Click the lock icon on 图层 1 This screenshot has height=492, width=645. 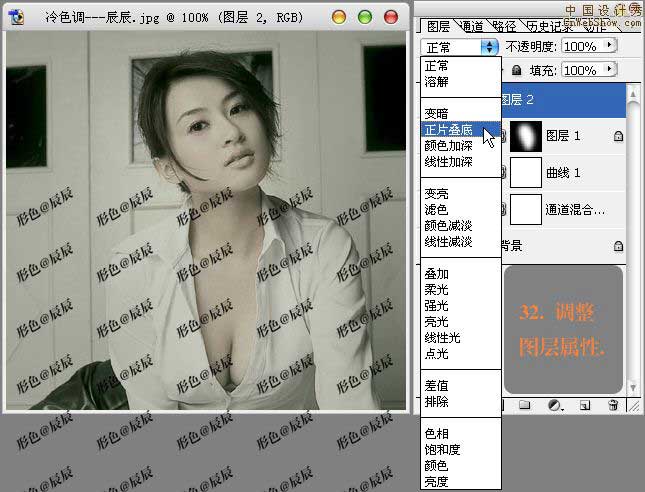(618, 136)
